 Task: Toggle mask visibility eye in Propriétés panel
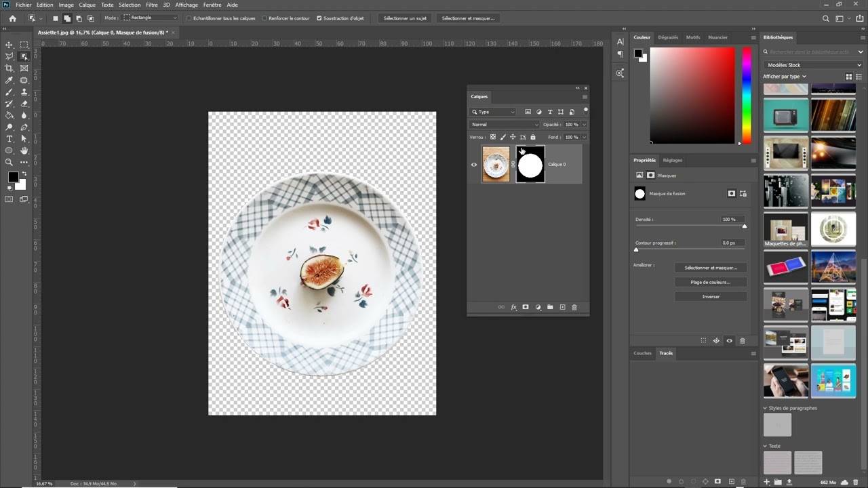click(x=730, y=341)
